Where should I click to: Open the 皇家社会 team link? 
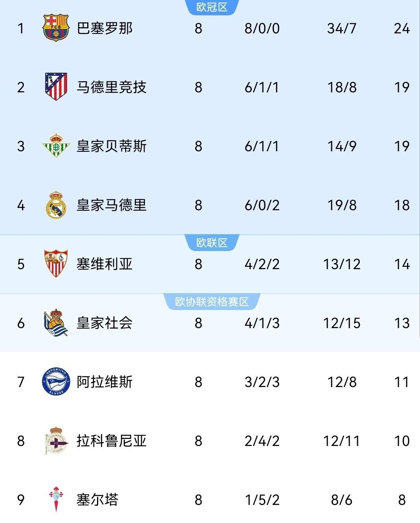pos(105,323)
